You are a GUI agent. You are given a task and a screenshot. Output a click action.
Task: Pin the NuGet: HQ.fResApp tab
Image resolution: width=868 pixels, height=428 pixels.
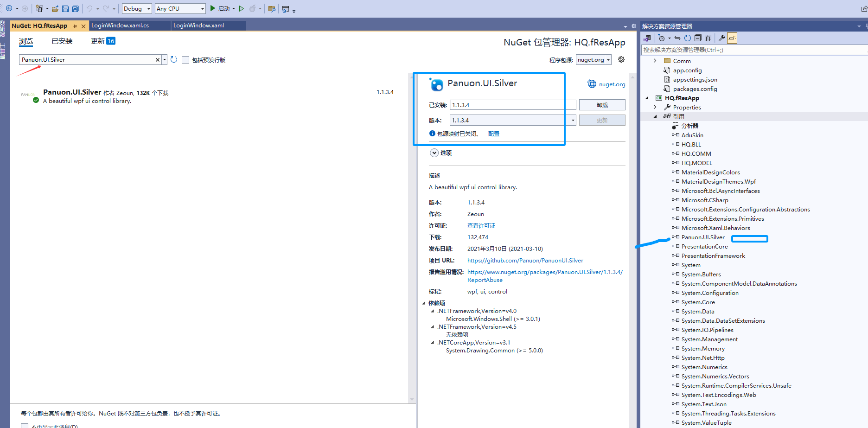[75, 26]
